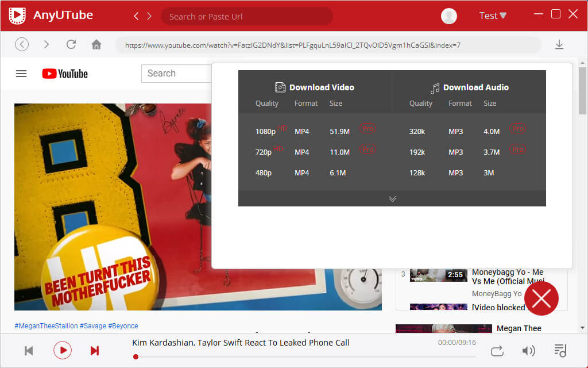Click the YouTube Search box
This screenshot has height=368, width=588.
click(x=177, y=73)
